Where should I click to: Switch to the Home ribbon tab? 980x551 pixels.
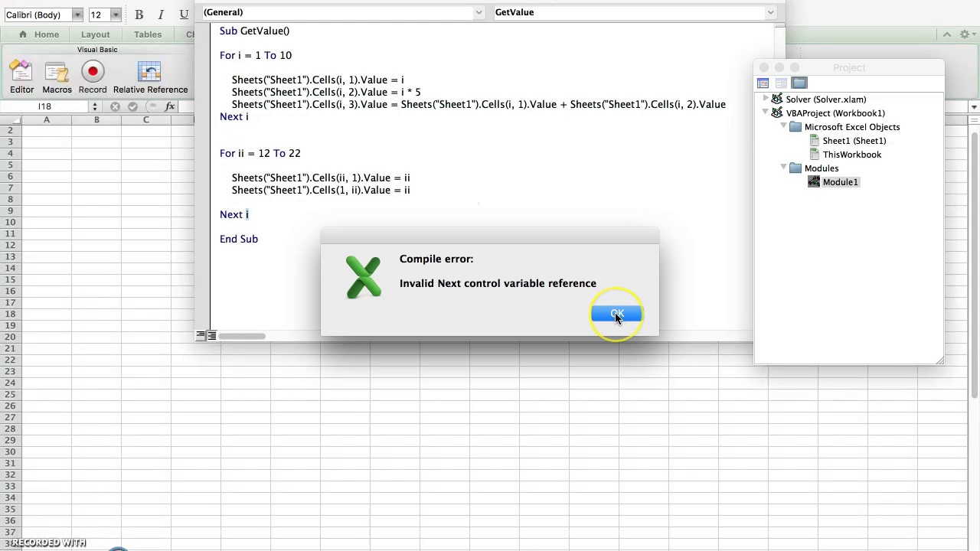click(38, 34)
